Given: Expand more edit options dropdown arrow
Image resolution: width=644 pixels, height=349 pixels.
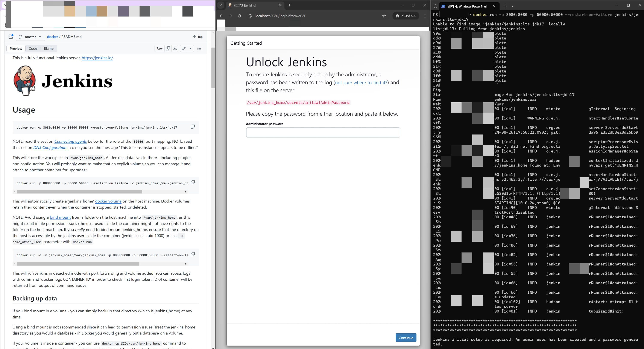Looking at the screenshot, I should [x=190, y=48].
